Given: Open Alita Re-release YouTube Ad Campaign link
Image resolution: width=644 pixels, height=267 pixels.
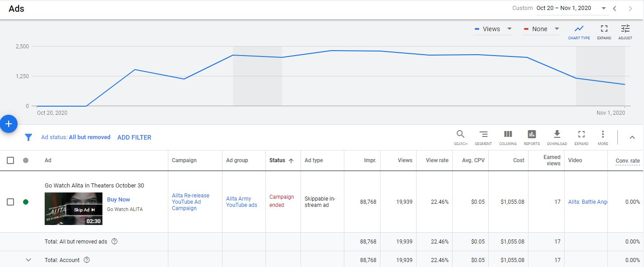Looking at the screenshot, I should (x=190, y=202).
